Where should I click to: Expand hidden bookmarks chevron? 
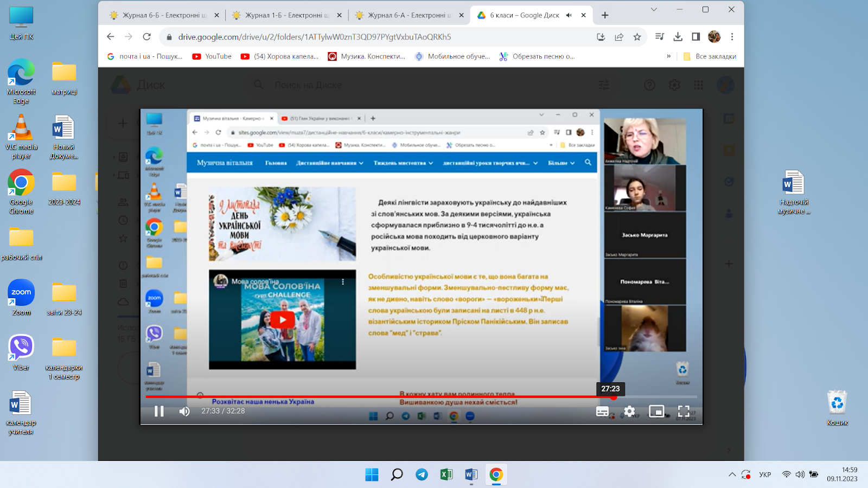pos(668,56)
